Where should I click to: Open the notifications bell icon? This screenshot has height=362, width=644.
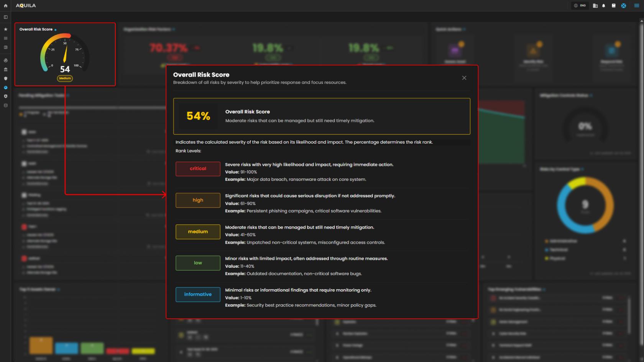click(x=604, y=6)
